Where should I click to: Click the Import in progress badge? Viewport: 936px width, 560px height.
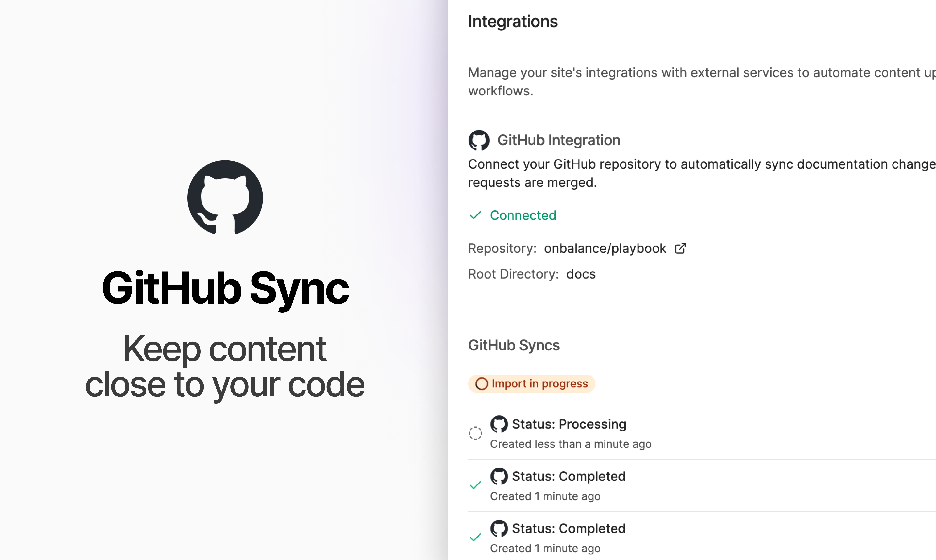tap(531, 384)
